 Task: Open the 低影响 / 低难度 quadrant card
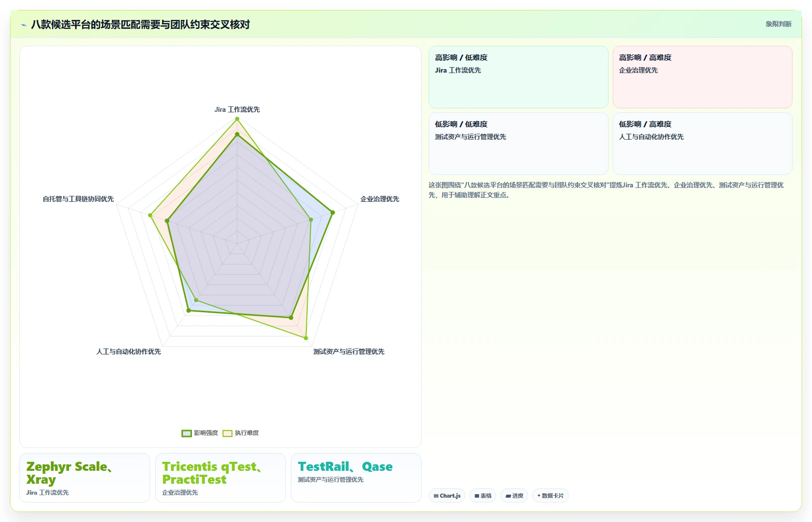[518, 144]
